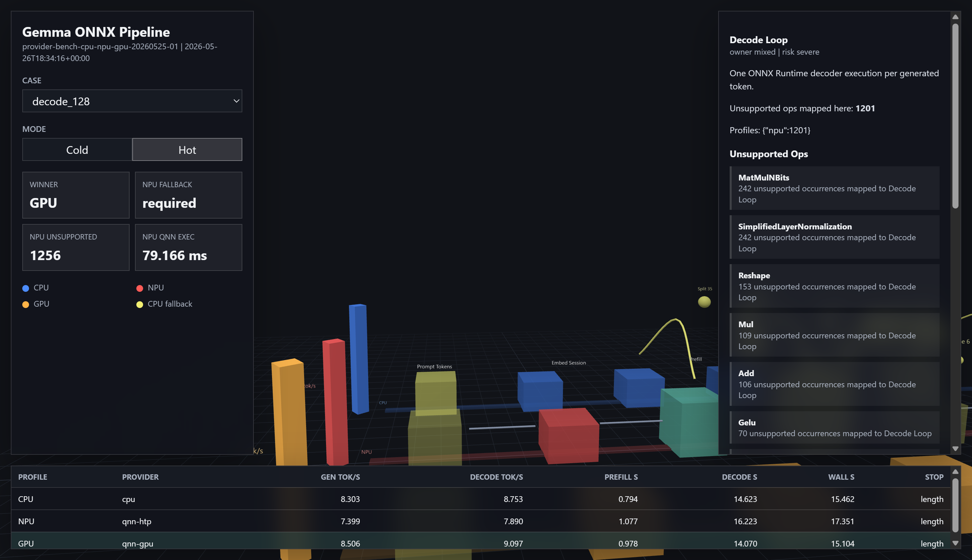Click the results table scroll-down arrow
The image size is (972, 560).
click(955, 543)
